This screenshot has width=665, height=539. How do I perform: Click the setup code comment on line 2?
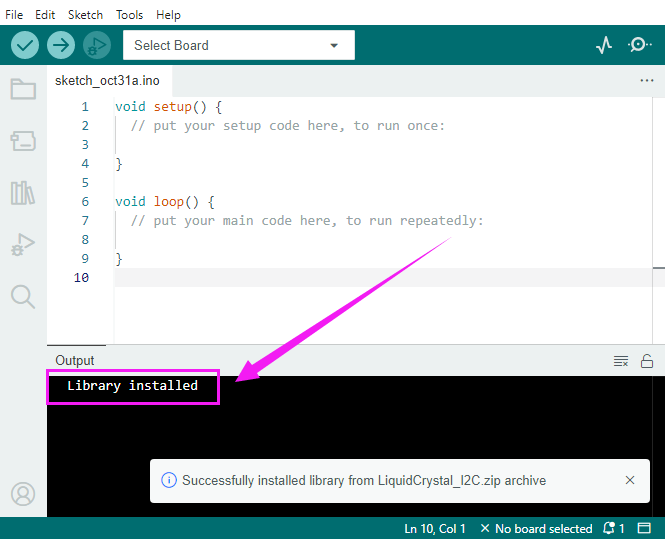(x=288, y=126)
